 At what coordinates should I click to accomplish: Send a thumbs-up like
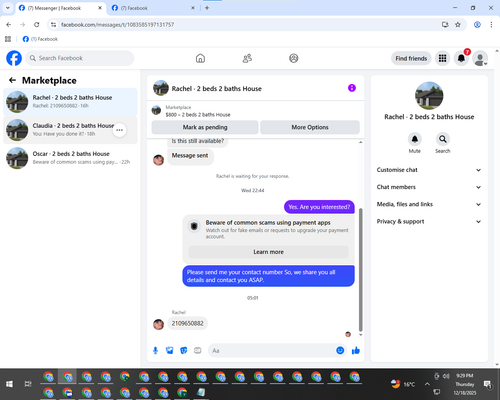(356, 350)
